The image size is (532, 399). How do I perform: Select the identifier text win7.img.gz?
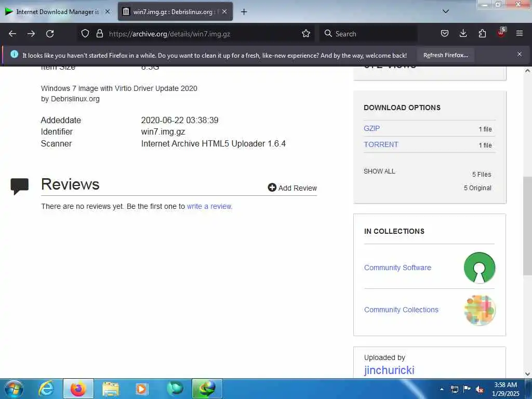click(x=163, y=131)
